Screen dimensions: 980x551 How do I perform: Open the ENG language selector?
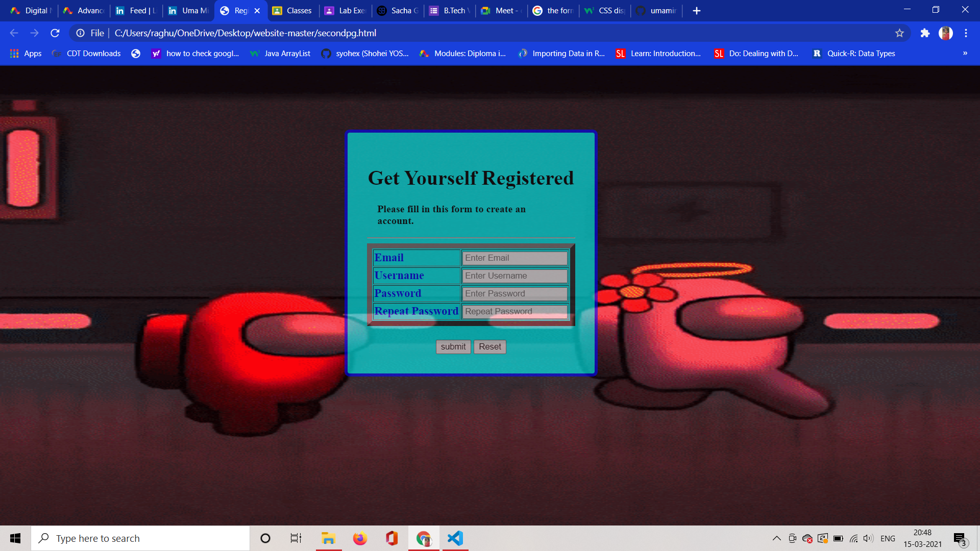pos(888,538)
